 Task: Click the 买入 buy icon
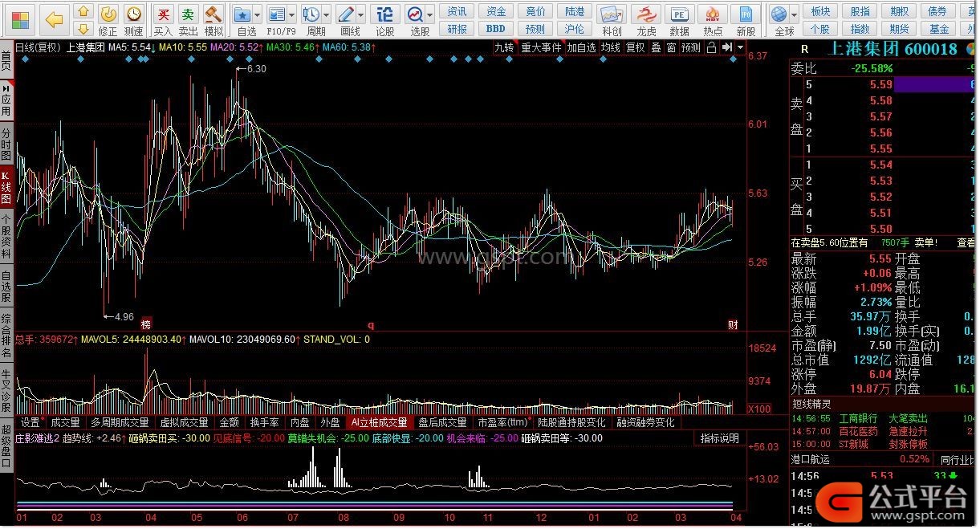pos(163,14)
